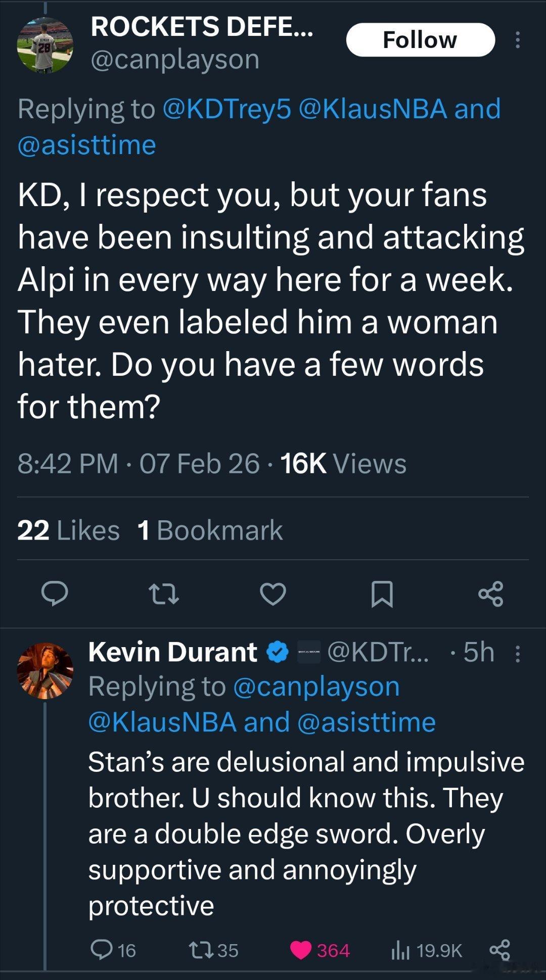Follow the @canplayson account
The width and height of the screenshot is (546, 980).
[x=420, y=40]
